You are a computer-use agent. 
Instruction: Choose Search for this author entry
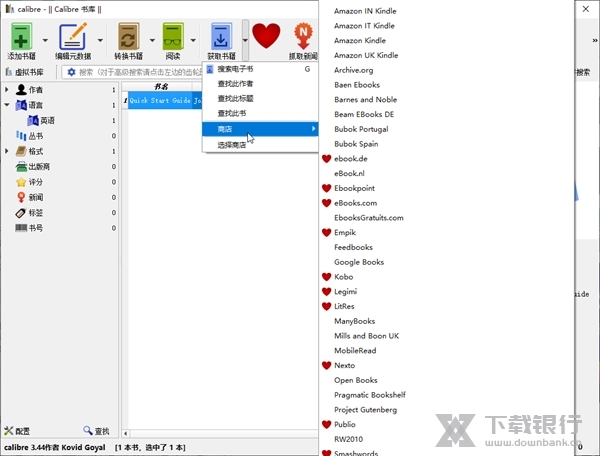coord(260,84)
